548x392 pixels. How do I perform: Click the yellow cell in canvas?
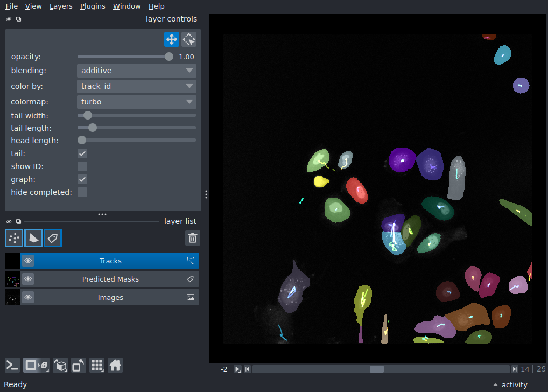pos(321,181)
